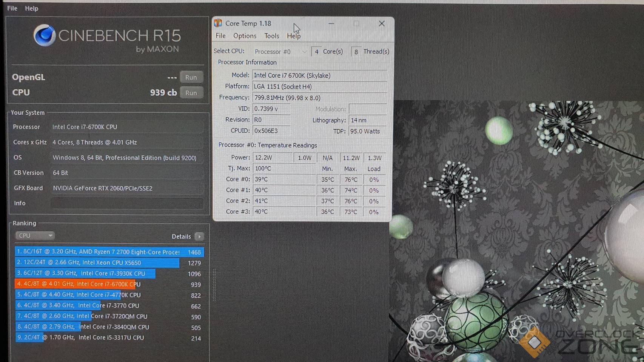644x362 pixels.
Task: Click the Cinebench R15 logo icon
Action: coord(45,35)
